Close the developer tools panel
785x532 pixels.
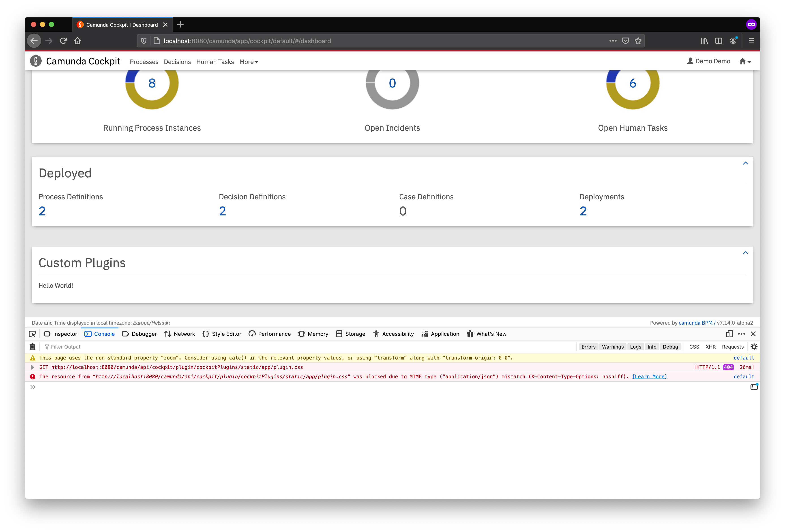coord(753,334)
